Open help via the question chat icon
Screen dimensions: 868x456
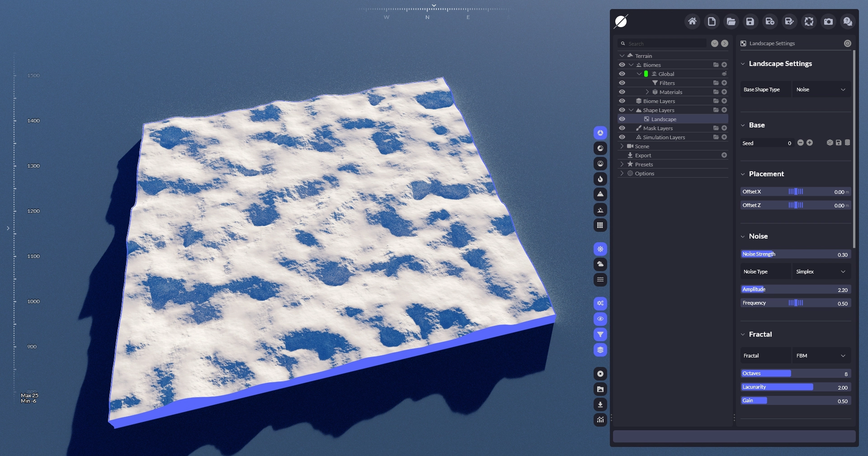click(x=848, y=21)
